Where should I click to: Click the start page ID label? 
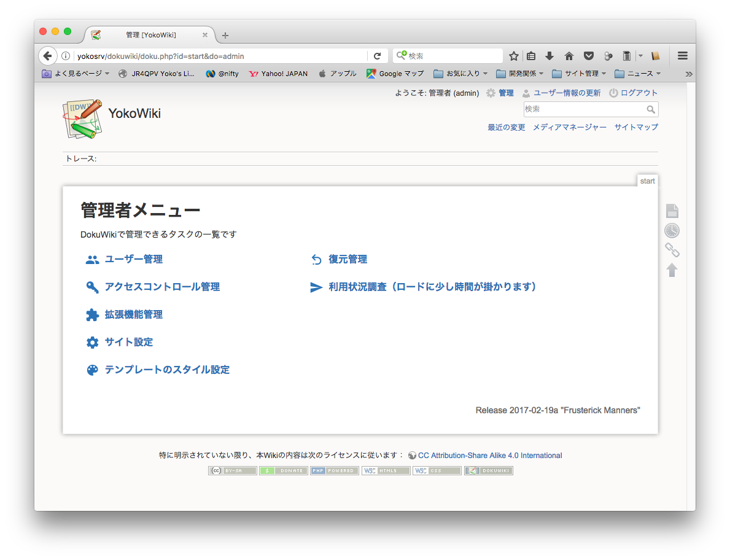pyautogui.click(x=647, y=181)
